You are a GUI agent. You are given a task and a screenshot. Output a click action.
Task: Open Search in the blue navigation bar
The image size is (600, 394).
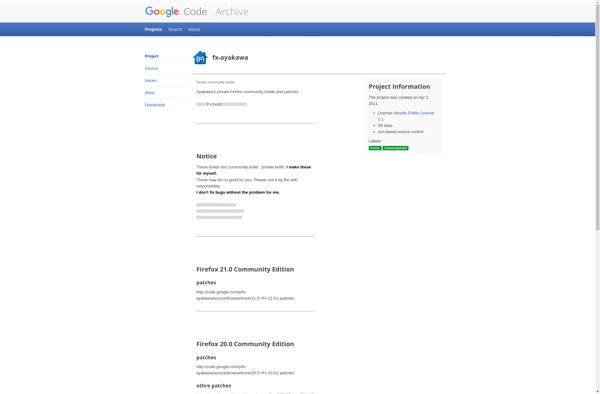coord(175,29)
